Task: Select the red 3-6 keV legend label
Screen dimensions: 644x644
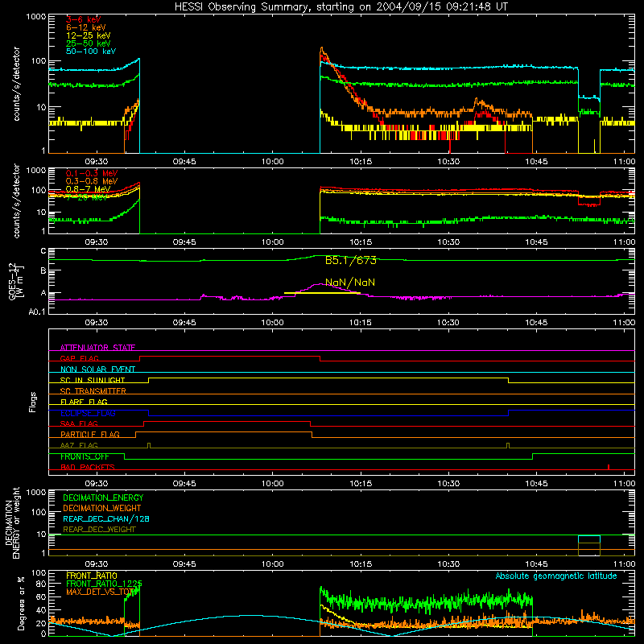Action: pyautogui.click(x=84, y=19)
